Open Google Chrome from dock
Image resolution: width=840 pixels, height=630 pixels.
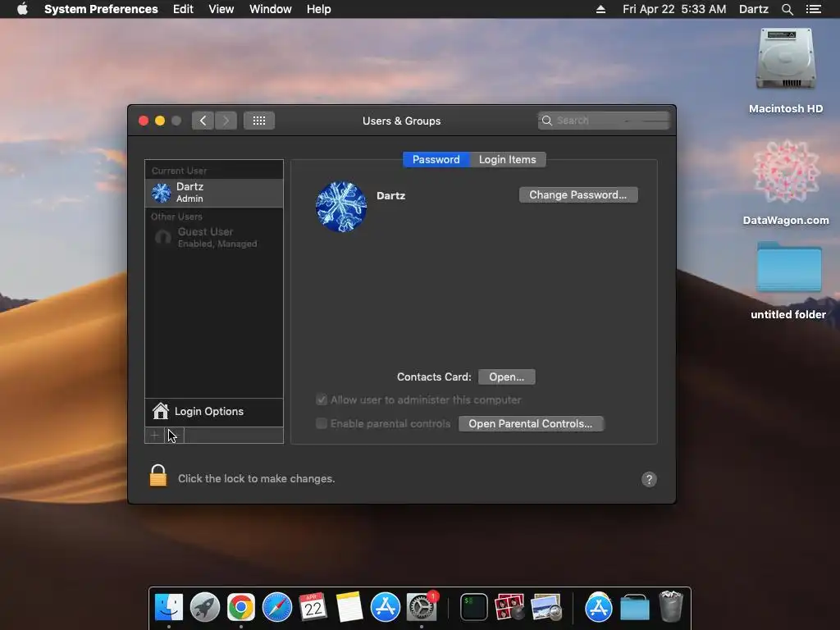click(241, 607)
